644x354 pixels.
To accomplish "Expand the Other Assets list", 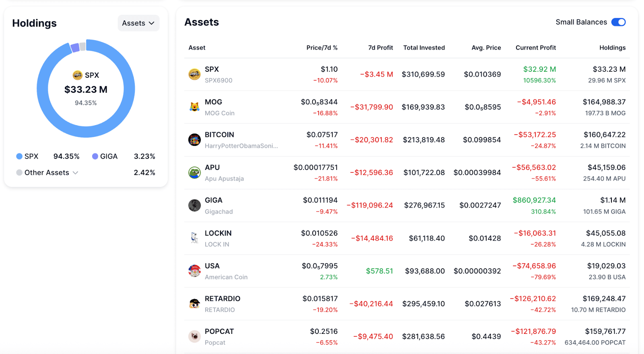I will 75,173.
